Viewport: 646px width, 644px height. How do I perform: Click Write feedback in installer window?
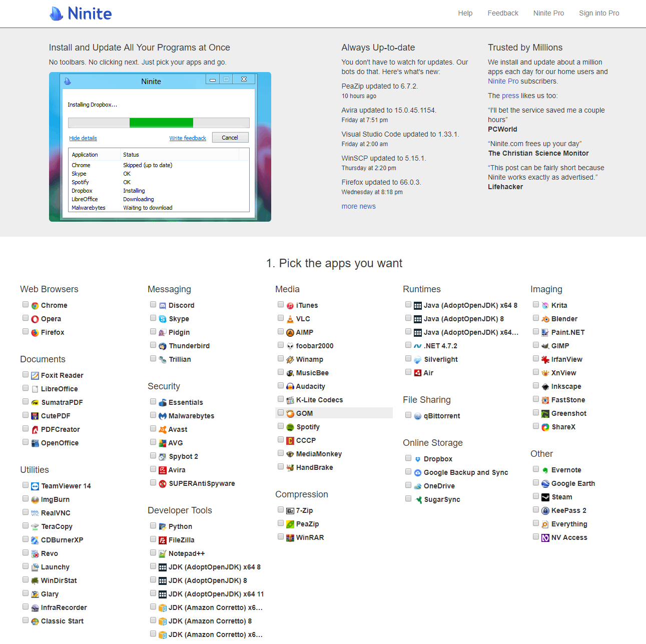point(188,139)
